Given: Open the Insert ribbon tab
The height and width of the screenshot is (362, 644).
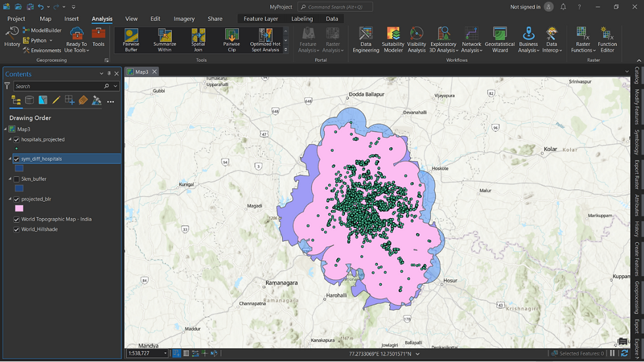Looking at the screenshot, I should [x=72, y=19].
